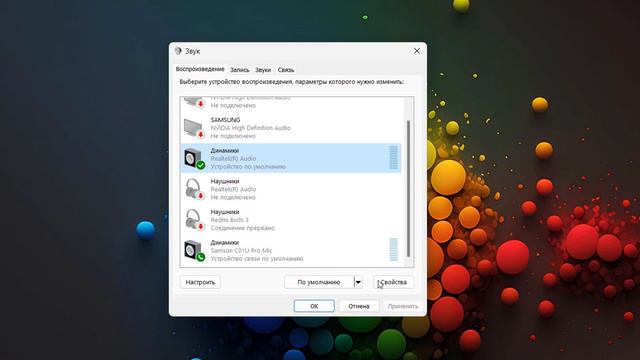Click the Соединение прервано status text
The image size is (640, 360).
(242, 228)
